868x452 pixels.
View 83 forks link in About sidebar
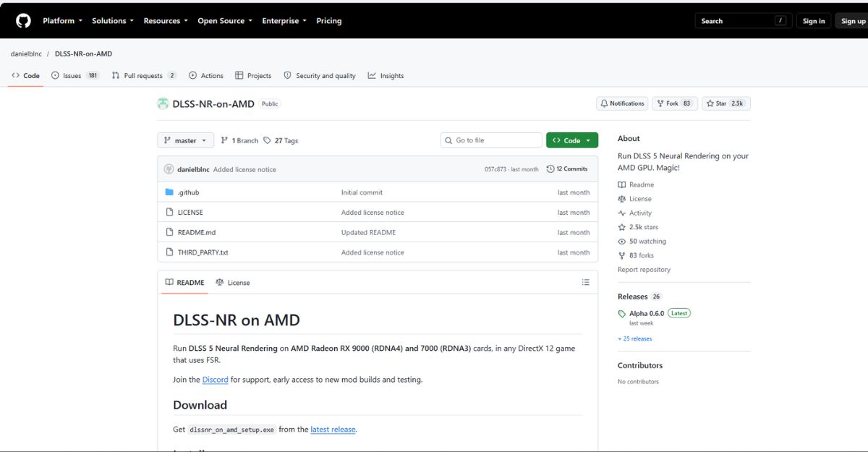coord(636,255)
